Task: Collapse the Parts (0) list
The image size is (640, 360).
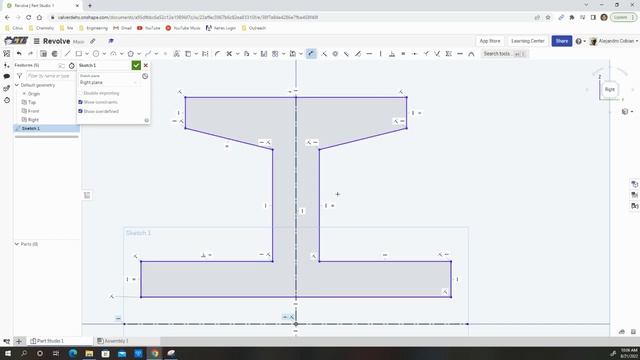Action: tap(17, 244)
